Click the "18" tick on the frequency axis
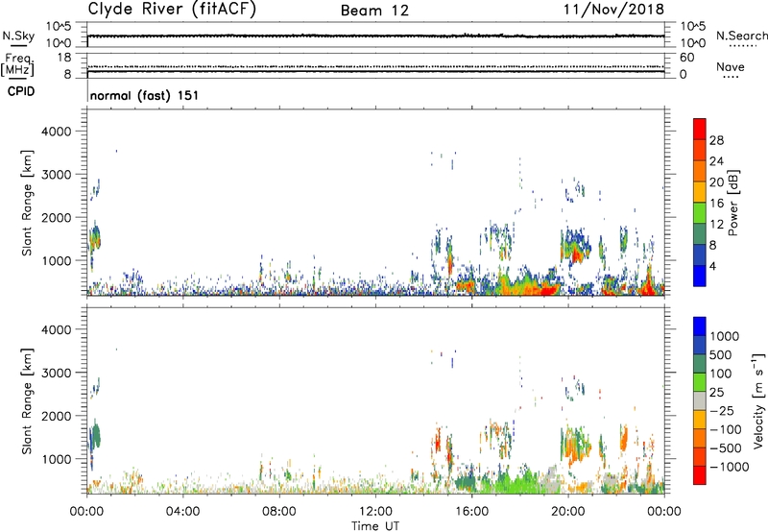 coord(64,58)
